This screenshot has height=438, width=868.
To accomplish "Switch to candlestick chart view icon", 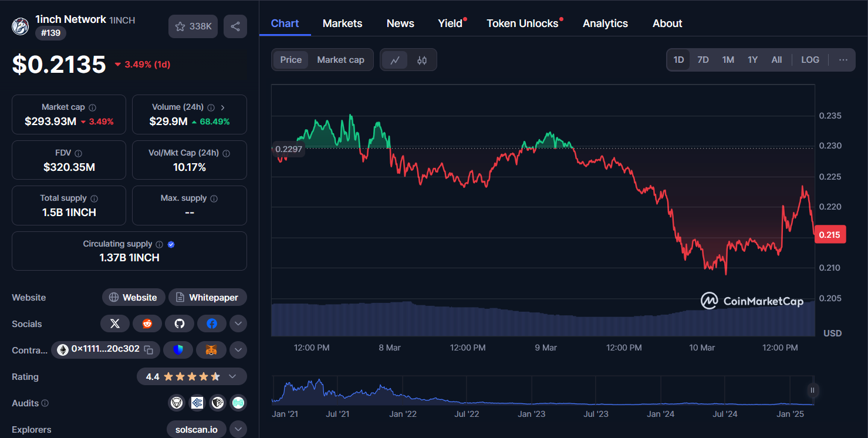I will click(x=421, y=59).
